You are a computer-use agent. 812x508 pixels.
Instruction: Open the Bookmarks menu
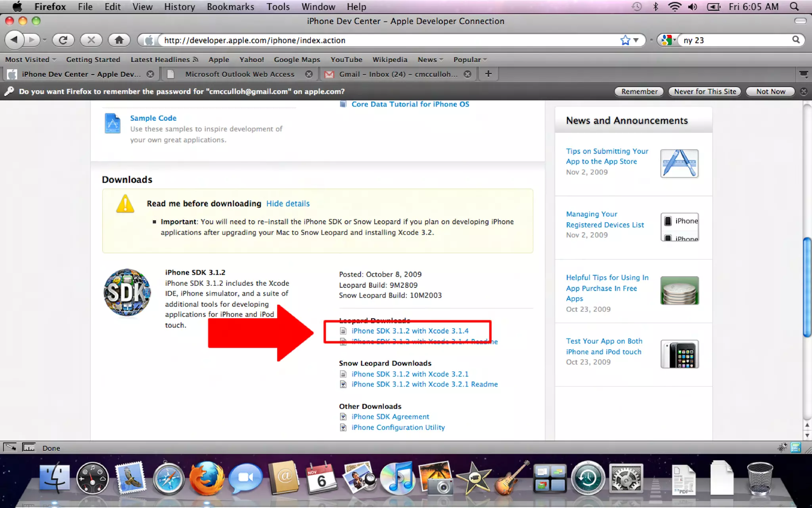(230, 7)
